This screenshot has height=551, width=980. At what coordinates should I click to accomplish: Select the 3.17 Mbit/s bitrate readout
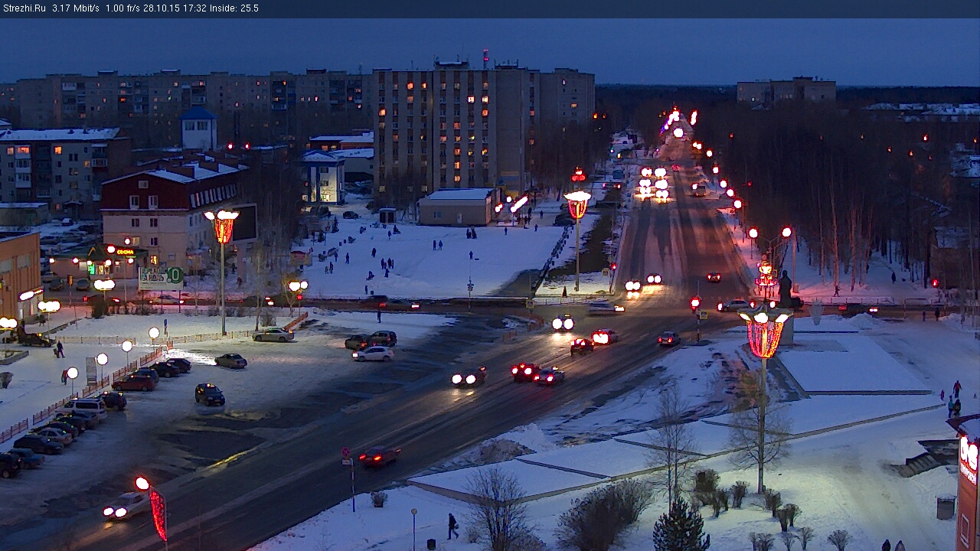click(x=76, y=8)
